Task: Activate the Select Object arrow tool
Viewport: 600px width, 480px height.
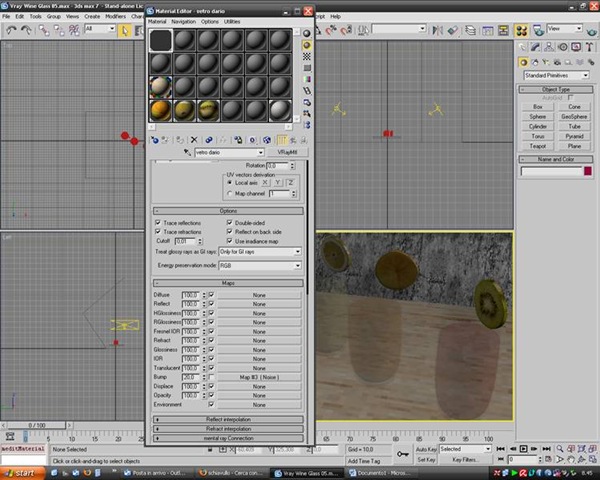Action: pos(124,31)
